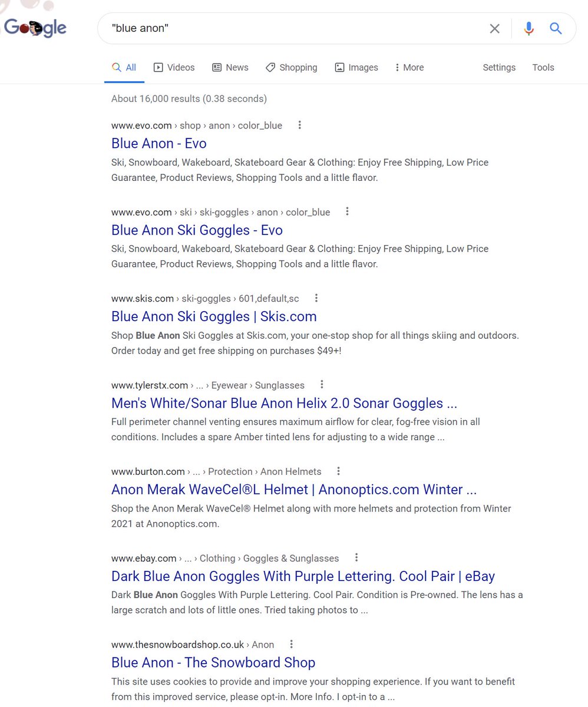588x707 pixels.
Task: Open options menu for burton.com result
Action: pos(338,471)
